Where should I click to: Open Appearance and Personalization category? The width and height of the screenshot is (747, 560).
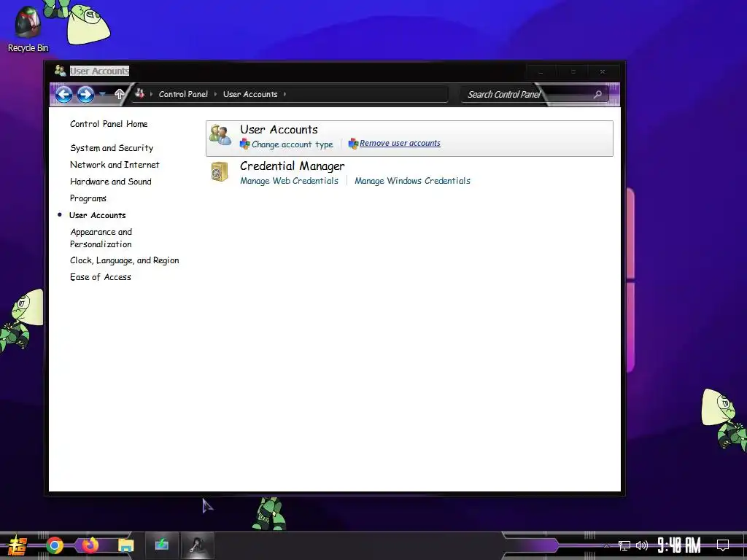click(101, 238)
